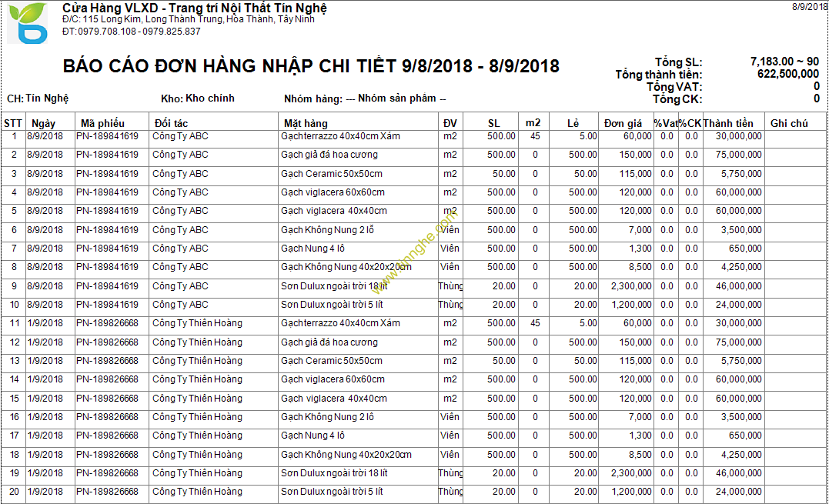Screen dimensions: 829x504
Task: Click the 'ĐV' column header
Action: click(450, 123)
